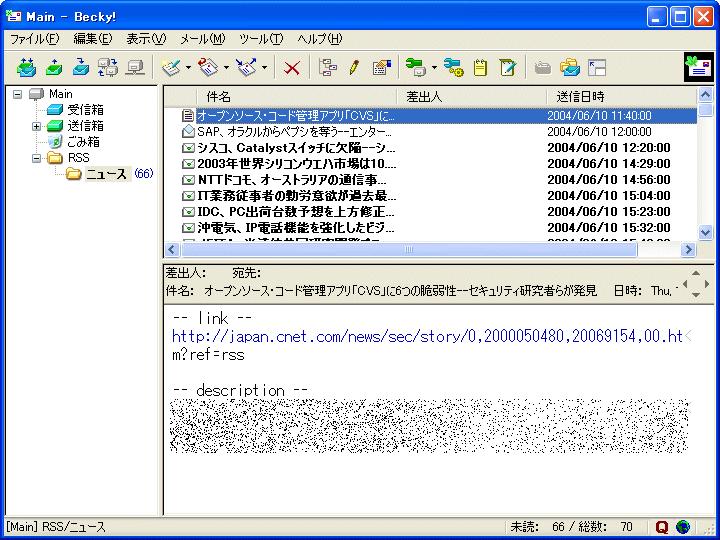720x540 pixels.
Task: Select the 送信箱 outbox folder
Action: (85, 126)
